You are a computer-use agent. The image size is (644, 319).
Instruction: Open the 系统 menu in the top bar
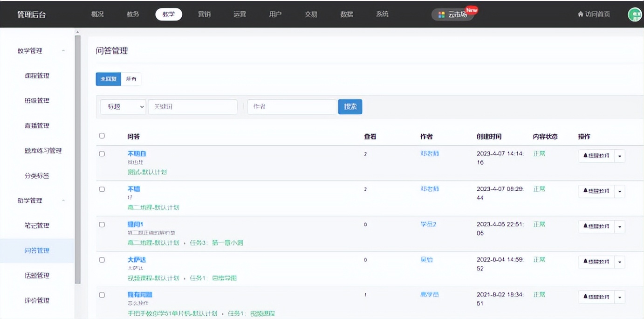pyautogui.click(x=382, y=14)
